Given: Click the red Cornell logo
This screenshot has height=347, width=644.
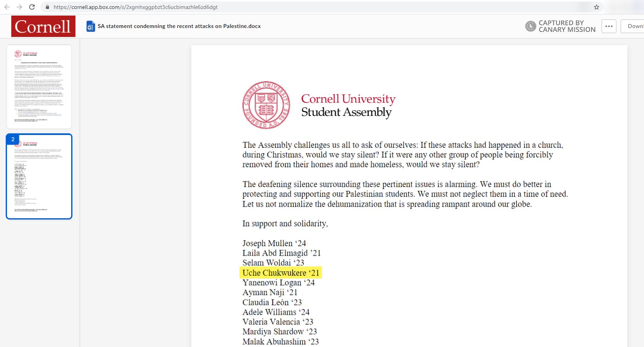Looking at the screenshot, I should (x=43, y=26).
